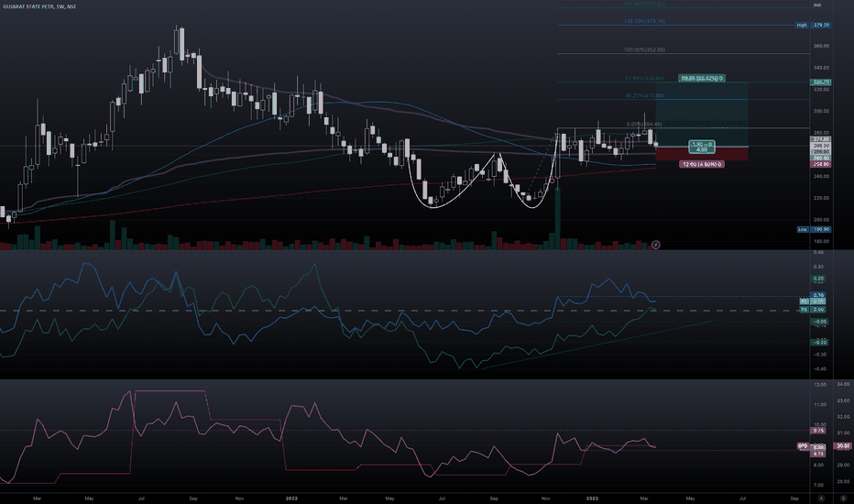854x504 pixels.
Task: Click the GUJARAT STATE PETR symbol title
Action: pos(28,6)
